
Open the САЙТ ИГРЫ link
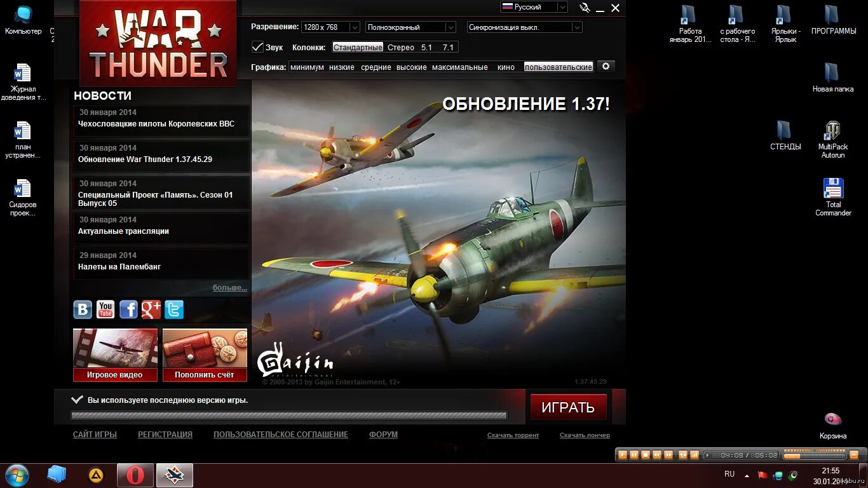tap(95, 435)
